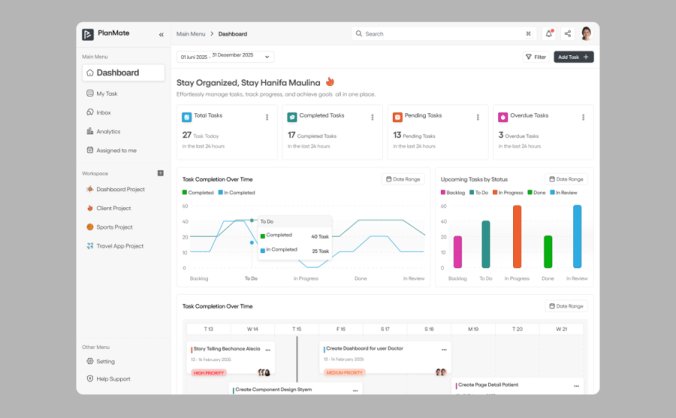The width and height of the screenshot is (676, 418).
Task: Click the share icon in the header
Action: click(567, 33)
